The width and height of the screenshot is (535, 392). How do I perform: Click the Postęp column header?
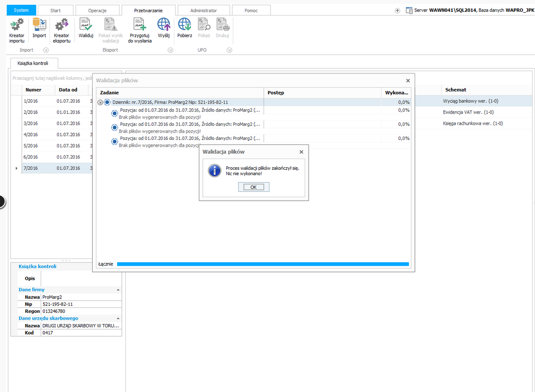[322, 92]
